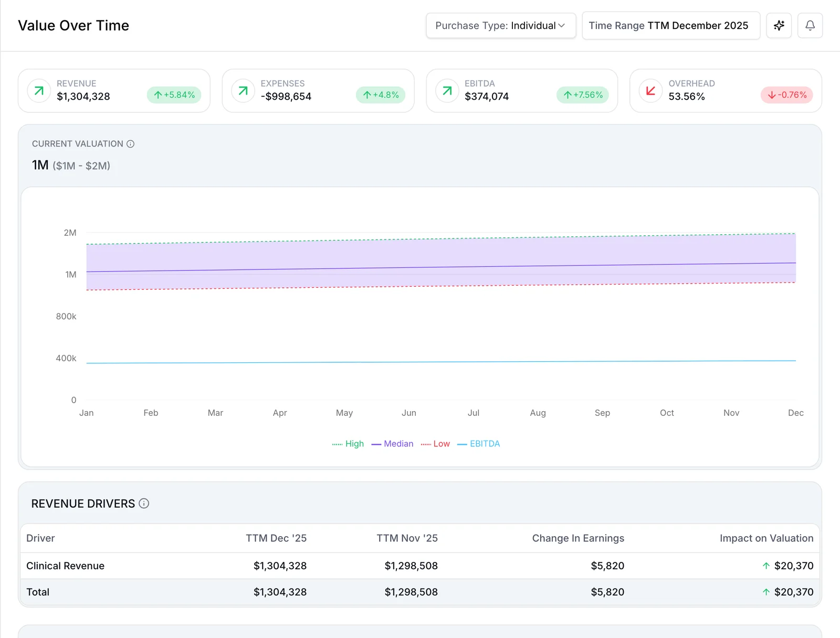Select the Clinical Revenue row label
The height and width of the screenshot is (638, 840).
click(x=65, y=566)
